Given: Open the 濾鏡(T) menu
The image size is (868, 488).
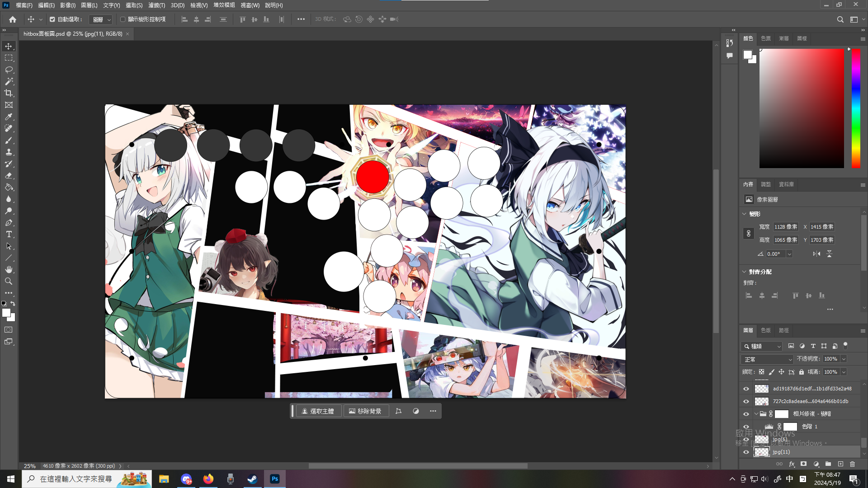Looking at the screenshot, I should [156, 5].
